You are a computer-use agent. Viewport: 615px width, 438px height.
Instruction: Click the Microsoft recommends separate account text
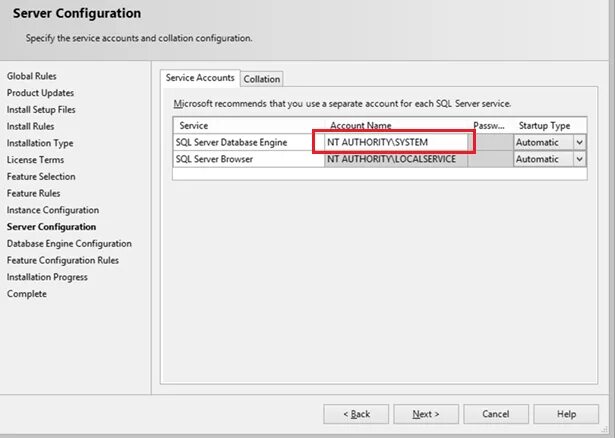(342, 104)
